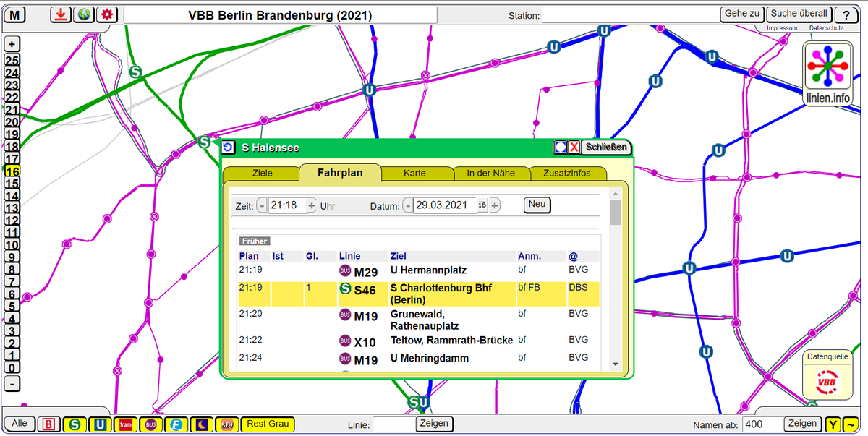Image resolution: width=868 pixels, height=436 pixels.
Task: Click the bus icon beside M29
Action: 345,271
